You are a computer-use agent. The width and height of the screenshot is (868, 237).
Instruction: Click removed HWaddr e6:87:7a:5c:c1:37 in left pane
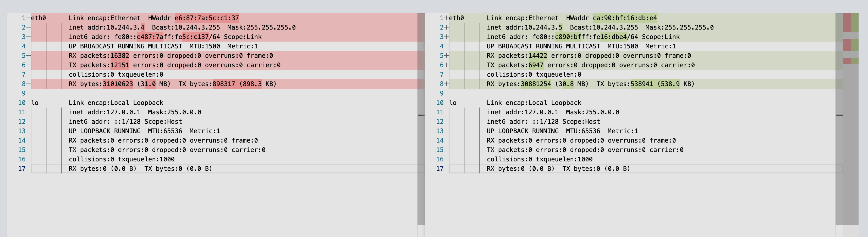point(207,18)
